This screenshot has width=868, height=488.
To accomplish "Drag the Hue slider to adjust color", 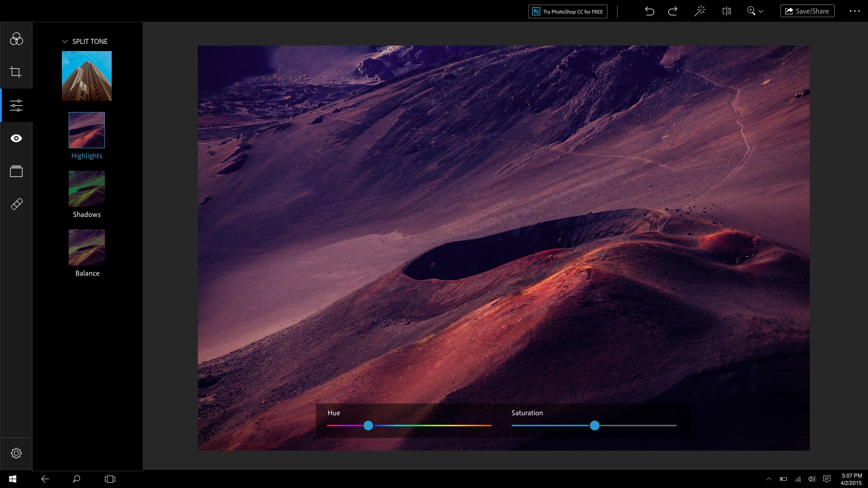I will coord(368,425).
